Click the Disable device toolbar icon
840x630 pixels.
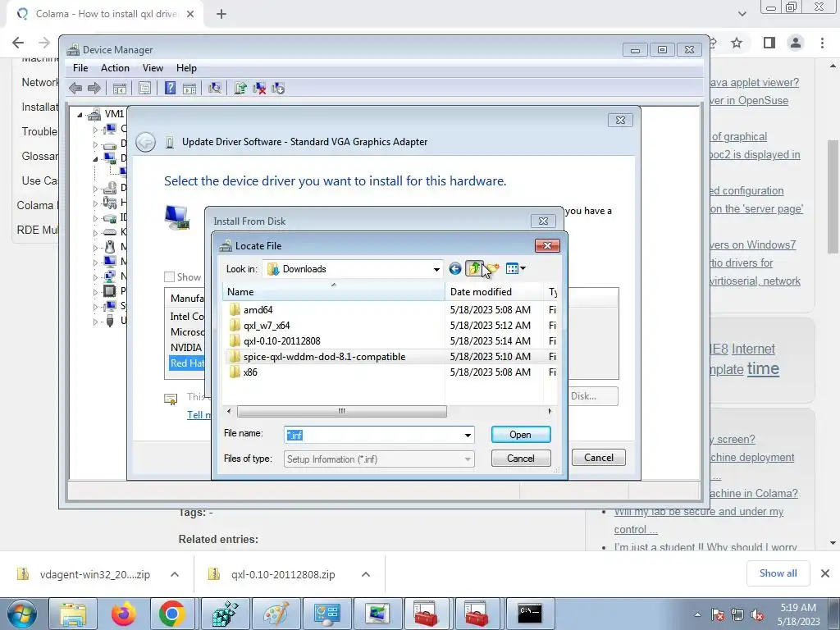[x=278, y=89]
